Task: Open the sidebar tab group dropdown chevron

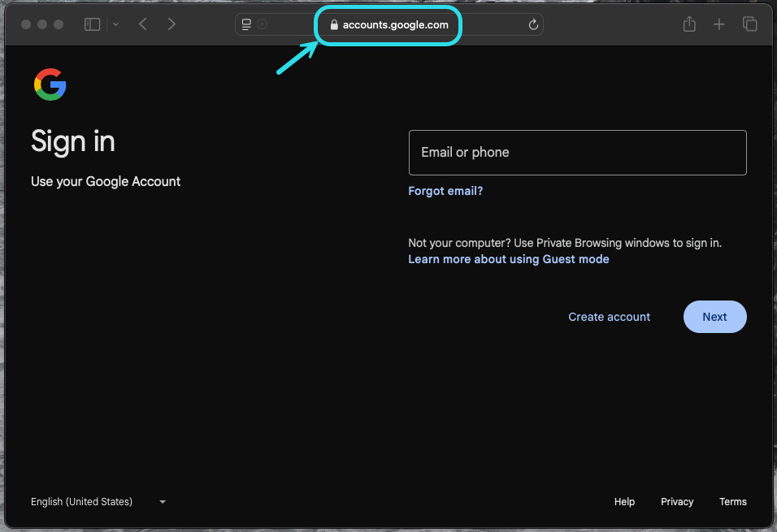Action: click(x=115, y=24)
